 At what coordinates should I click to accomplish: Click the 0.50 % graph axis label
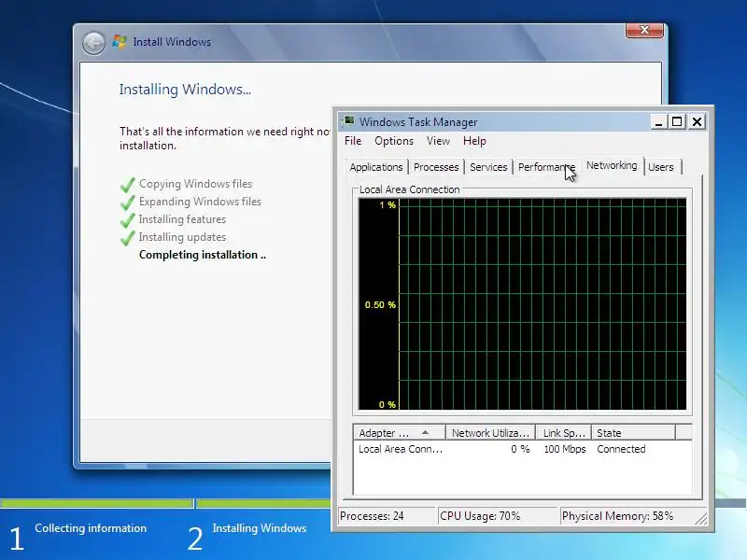tap(380, 305)
